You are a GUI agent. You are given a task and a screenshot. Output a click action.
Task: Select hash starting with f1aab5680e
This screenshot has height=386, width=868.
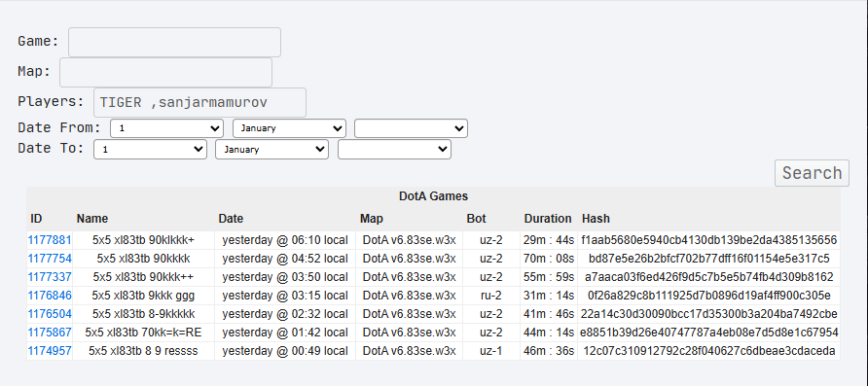point(708,240)
